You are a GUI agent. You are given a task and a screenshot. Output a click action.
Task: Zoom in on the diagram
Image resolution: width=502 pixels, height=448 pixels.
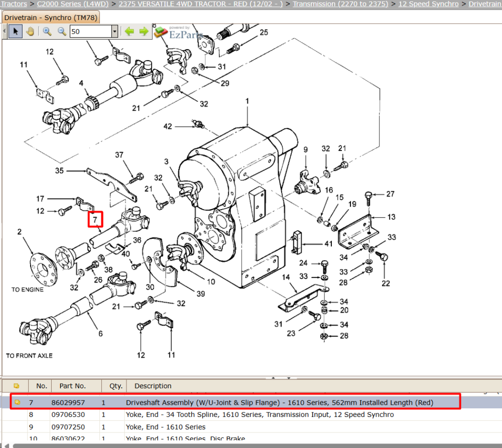click(47, 32)
